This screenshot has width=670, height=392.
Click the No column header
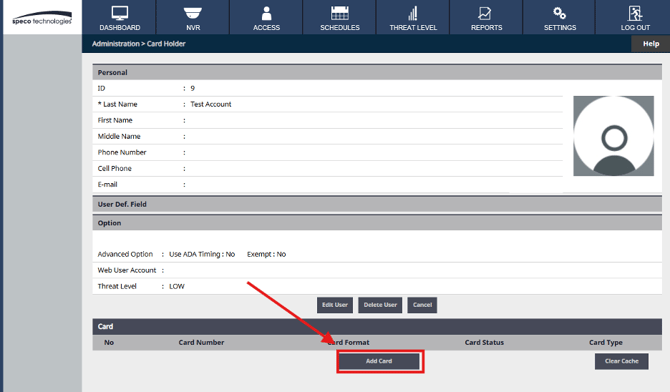pos(109,342)
